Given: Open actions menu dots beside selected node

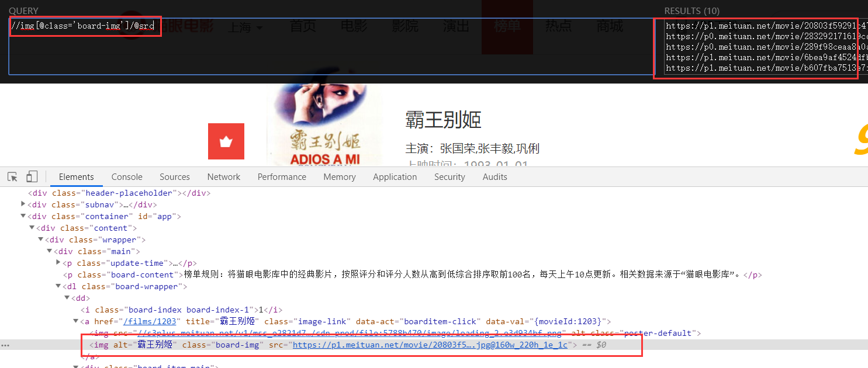Looking at the screenshot, I should tap(6, 345).
